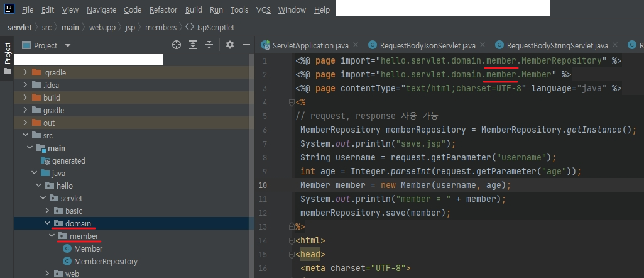Click the Select Opened File locate icon
Screen dimensions: 644x278
[x=177, y=45]
